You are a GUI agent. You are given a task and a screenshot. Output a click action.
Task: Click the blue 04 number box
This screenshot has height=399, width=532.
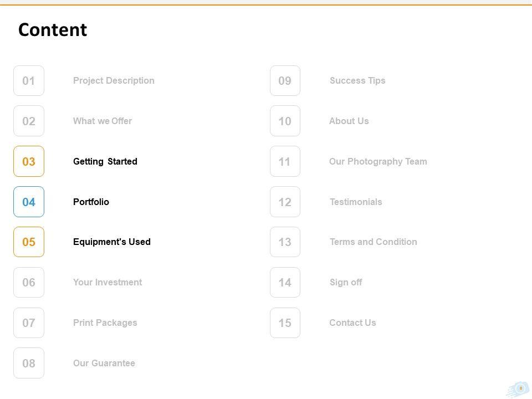click(x=29, y=202)
